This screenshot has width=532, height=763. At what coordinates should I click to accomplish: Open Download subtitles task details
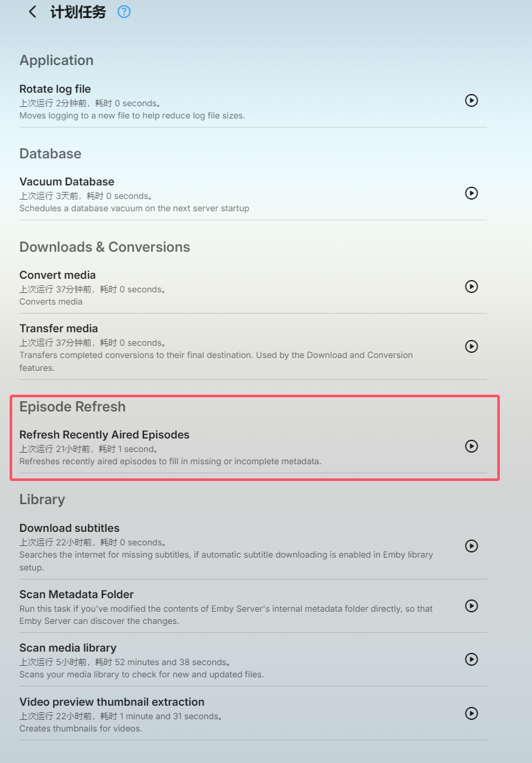(x=69, y=528)
